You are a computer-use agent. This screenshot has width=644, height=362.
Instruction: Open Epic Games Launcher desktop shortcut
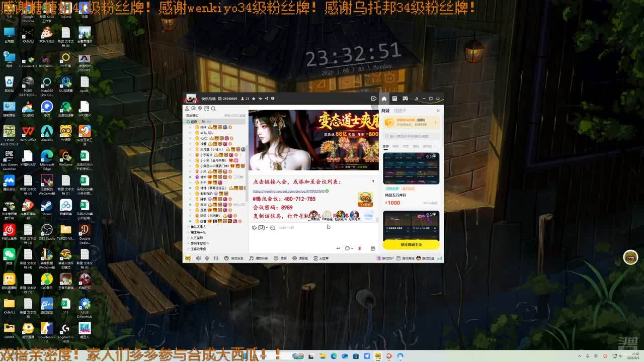9,160
